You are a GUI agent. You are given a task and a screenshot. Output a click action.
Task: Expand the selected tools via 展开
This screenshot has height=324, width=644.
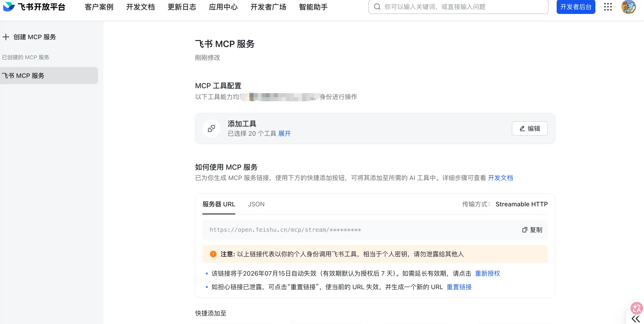[284, 134]
